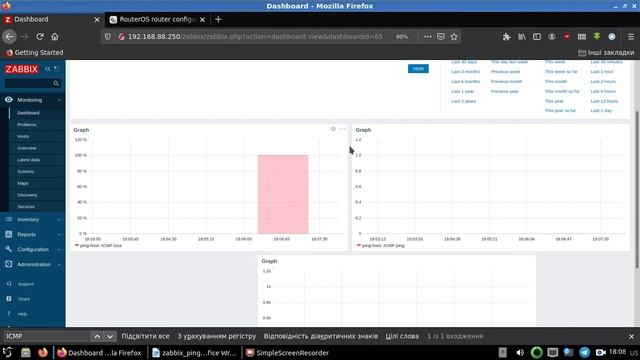Select the Dashboard browser tab

pos(51,19)
